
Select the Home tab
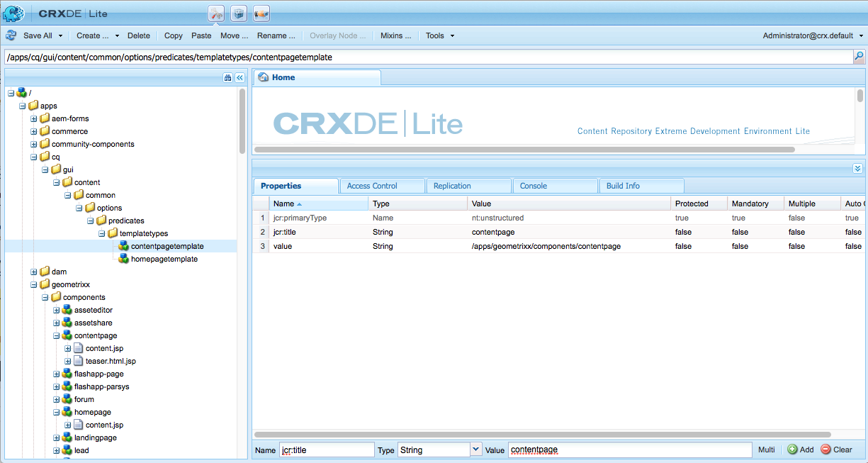click(317, 77)
